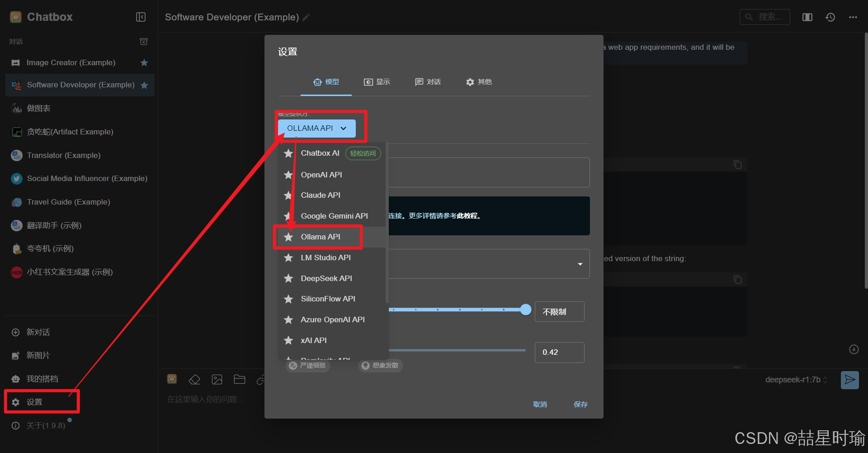
Task: Select Chatbox AI from provider list
Action: pos(332,153)
